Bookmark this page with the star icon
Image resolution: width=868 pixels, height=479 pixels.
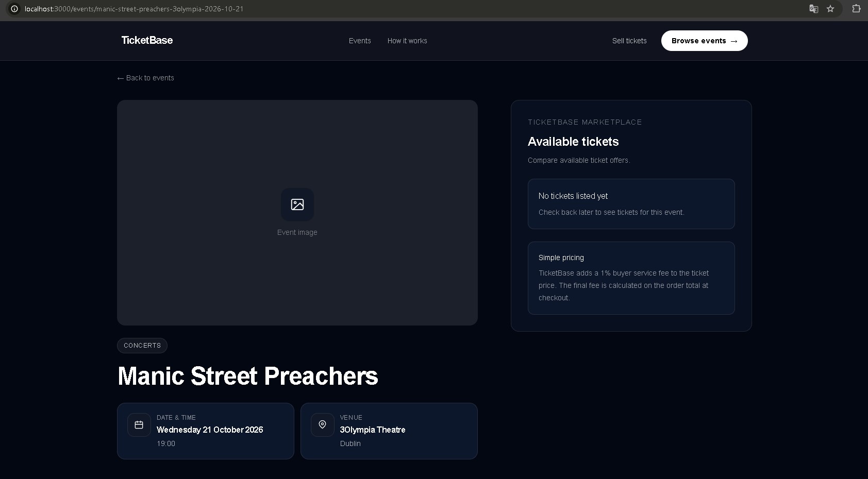830,9
